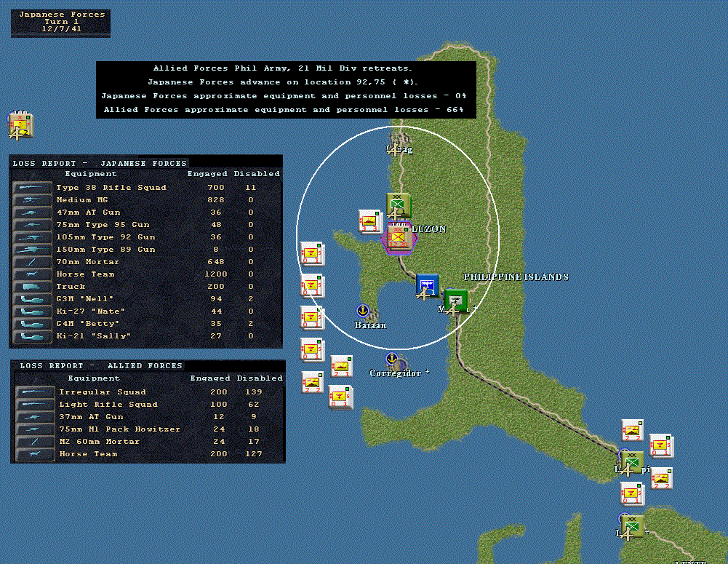This screenshot has width=728, height=564.
Task: Click the Japanese task force marked 3 3
Action: tap(369, 221)
